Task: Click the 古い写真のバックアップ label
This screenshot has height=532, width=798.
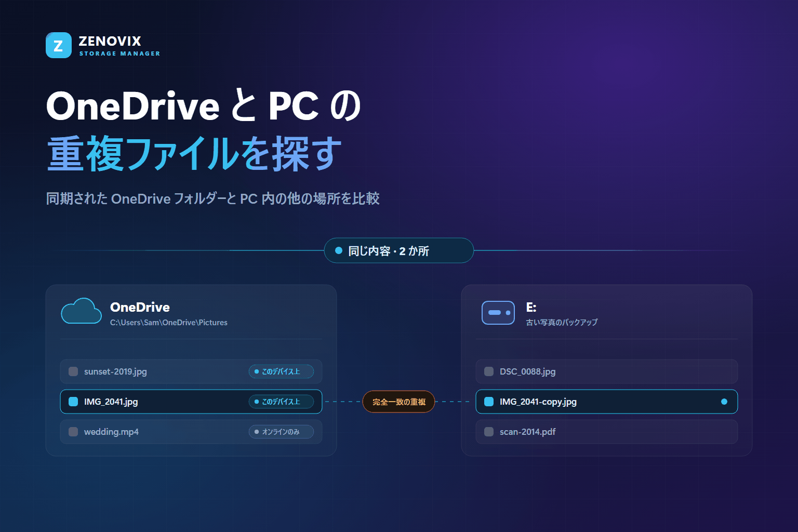Action: pos(562,323)
